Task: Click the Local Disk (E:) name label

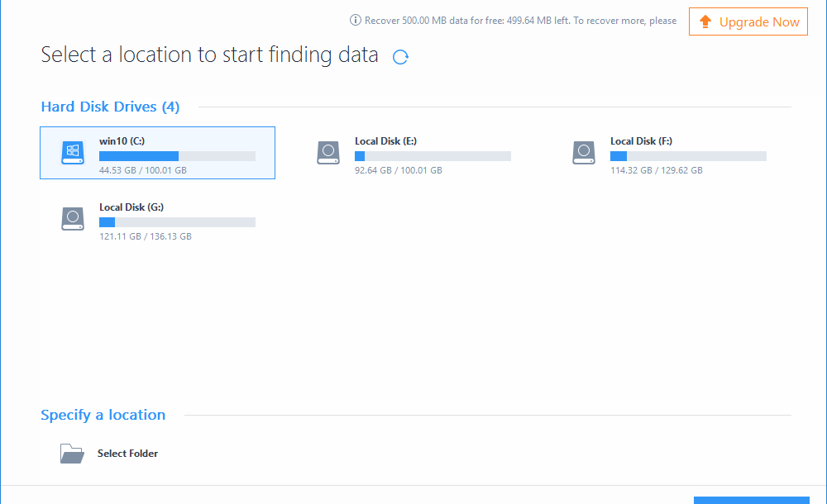Action: click(x=385, y=141)
